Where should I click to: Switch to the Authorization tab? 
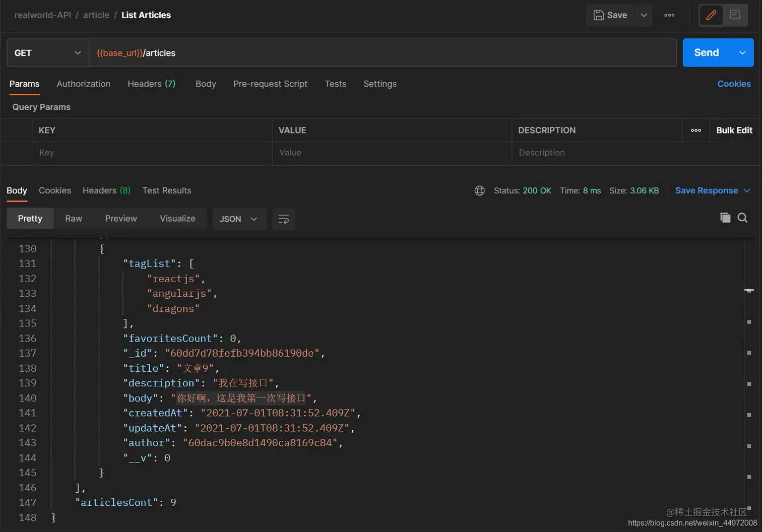point(84,84)
